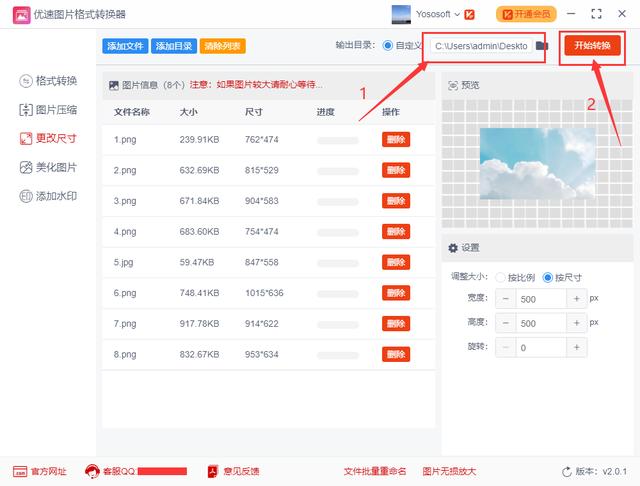Click the 914*622 dimension cell

tap(262, 324)
